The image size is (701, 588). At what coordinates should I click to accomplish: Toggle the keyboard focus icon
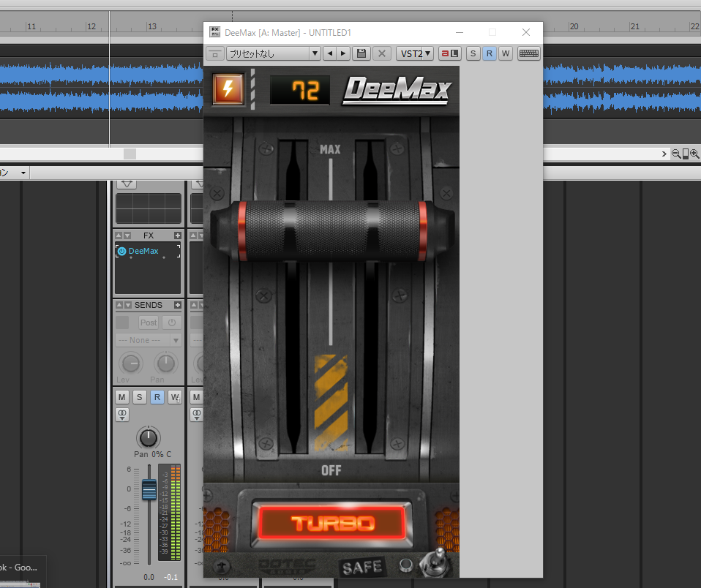coord(529,54)
